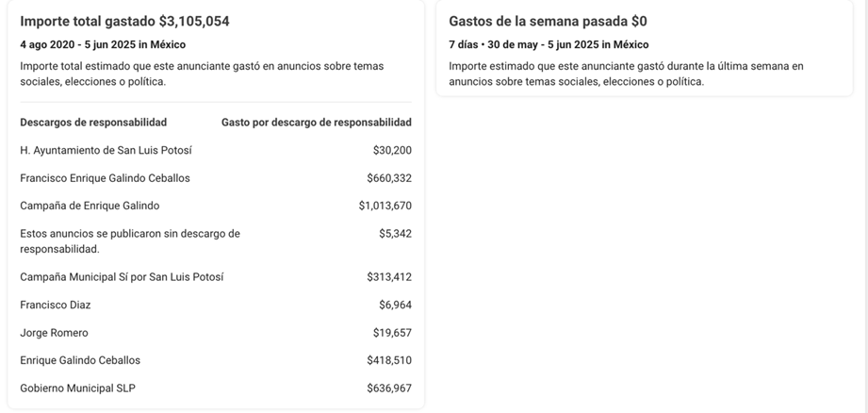This screenshot has height=413, width=868.
Task: Click the 'Importe total gastado $3,105,054' heading
Action: (x=124, y=21)
